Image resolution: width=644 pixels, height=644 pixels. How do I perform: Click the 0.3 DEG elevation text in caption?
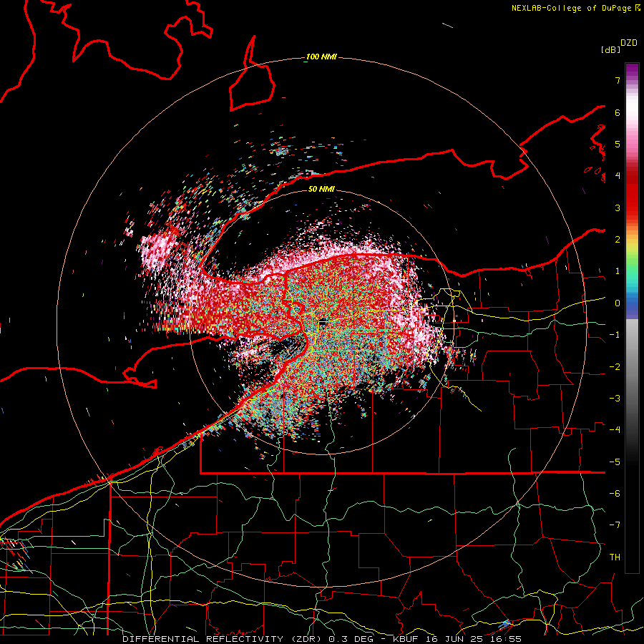click(x=351, y=639)
